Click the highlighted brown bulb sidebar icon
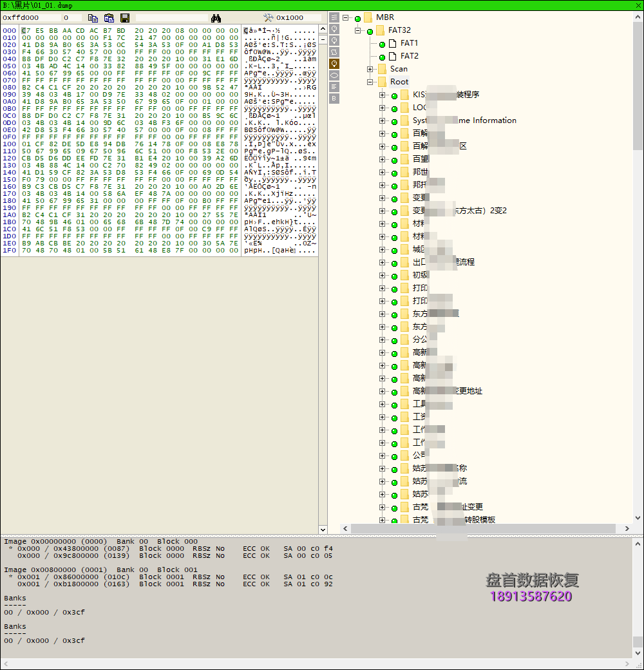This screenshot has width=644, height=670. click(x=334, y=64)
